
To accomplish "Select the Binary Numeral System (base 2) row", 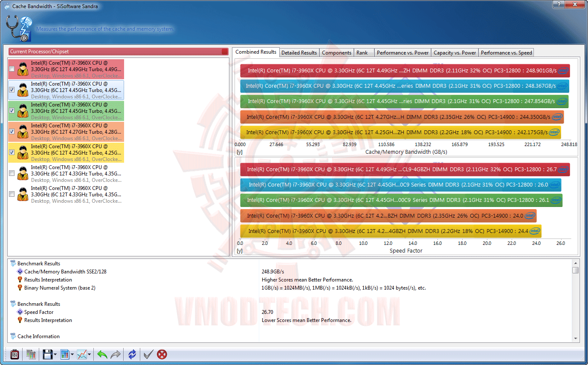I will 60,288.
